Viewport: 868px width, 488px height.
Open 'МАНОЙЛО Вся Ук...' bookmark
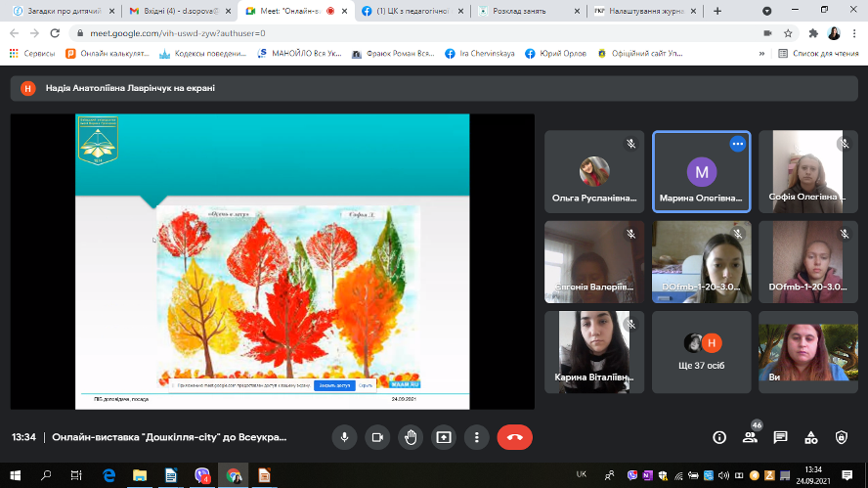click(299, 54)
